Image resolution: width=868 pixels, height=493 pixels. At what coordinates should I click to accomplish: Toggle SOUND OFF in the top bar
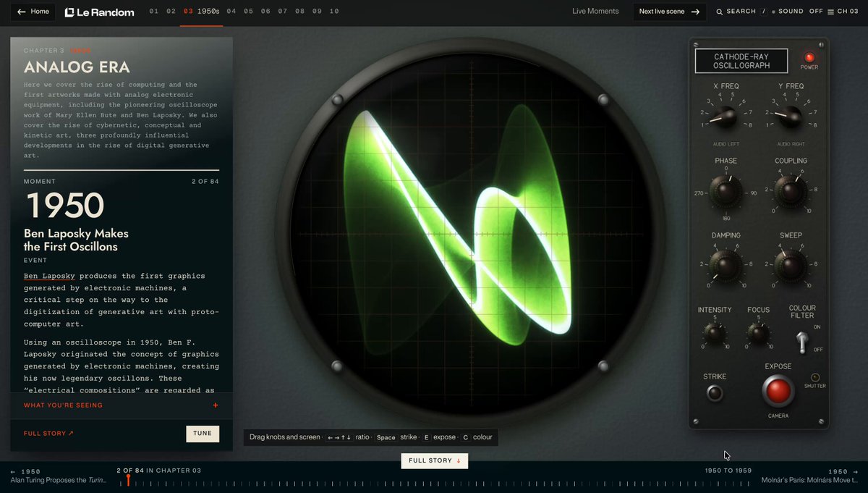point(797,12)
